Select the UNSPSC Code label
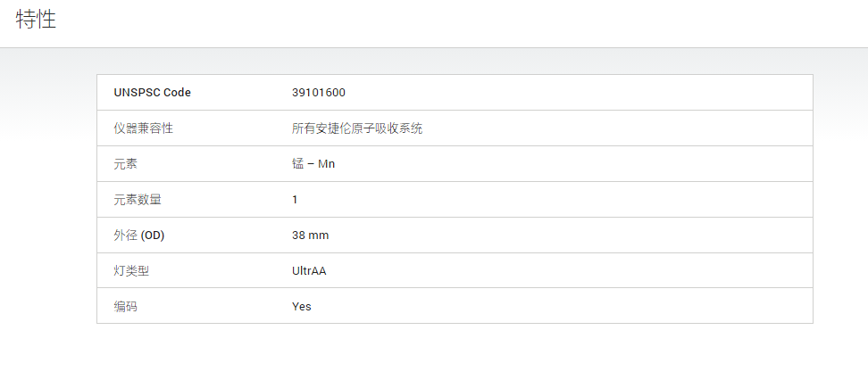Viewport: 868px width, 380px height. click(152, 93)
